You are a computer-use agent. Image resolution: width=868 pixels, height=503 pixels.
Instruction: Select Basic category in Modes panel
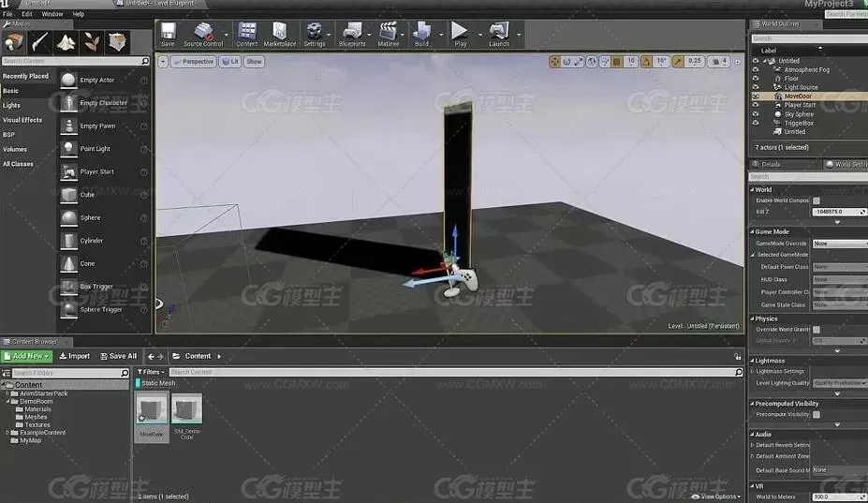coord(10,91)
